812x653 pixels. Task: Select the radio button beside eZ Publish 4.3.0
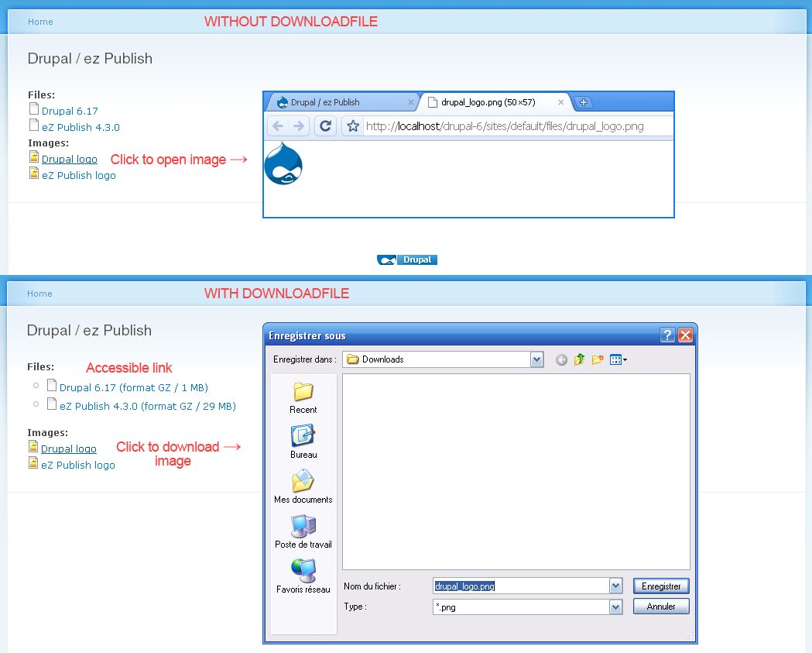tap(36, 403)
